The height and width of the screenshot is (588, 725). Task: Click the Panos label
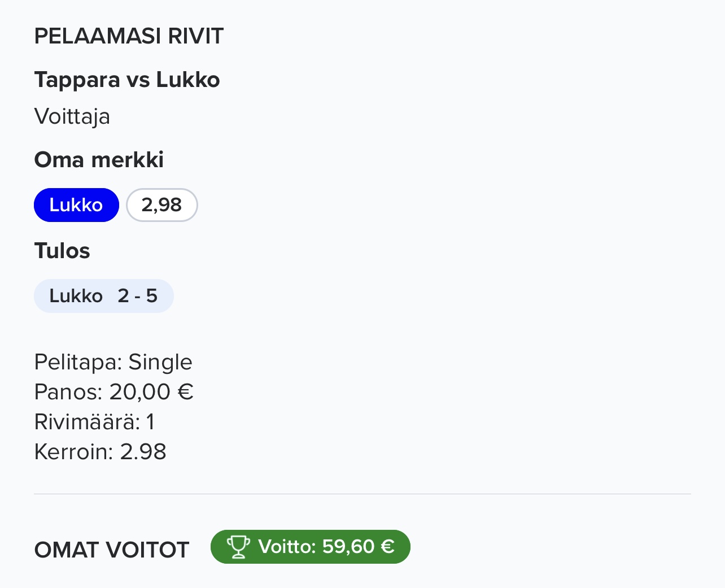point(68,392)
